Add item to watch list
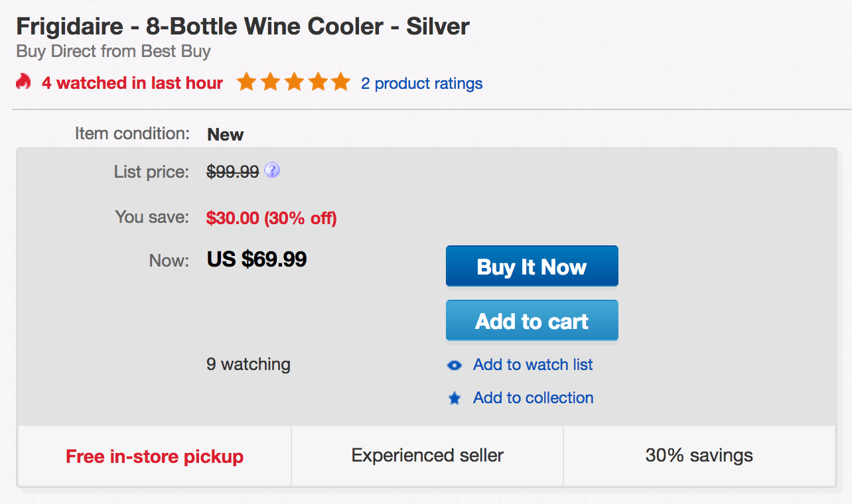The height and width of the screenshot is (504, 852). (x=533, y=365)
